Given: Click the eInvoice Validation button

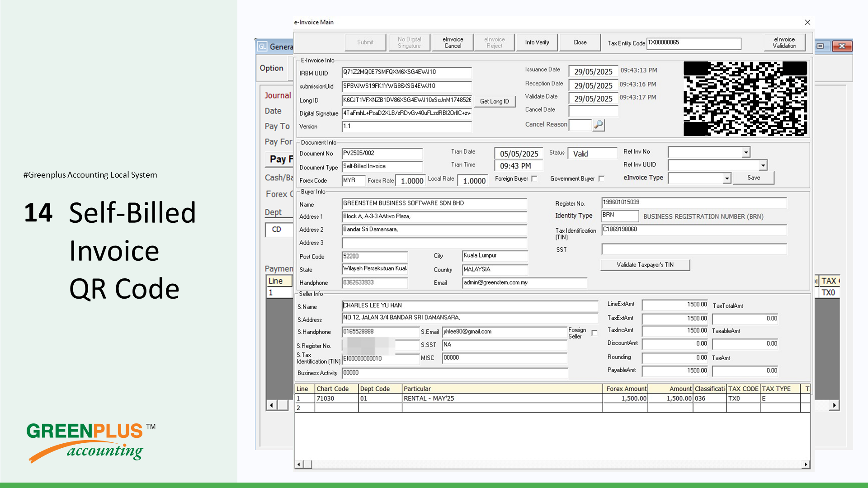Looking at the screenshot, I should (784, 42).
